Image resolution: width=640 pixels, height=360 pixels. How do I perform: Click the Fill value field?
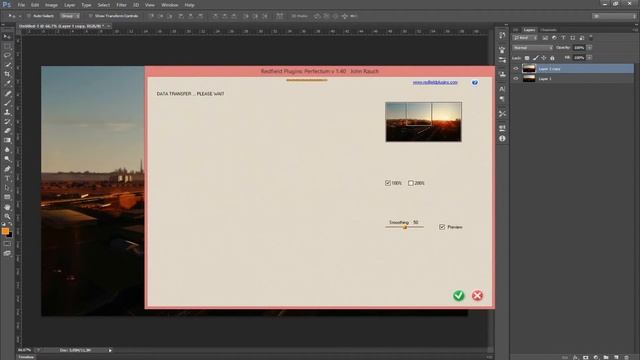(579, 58)
